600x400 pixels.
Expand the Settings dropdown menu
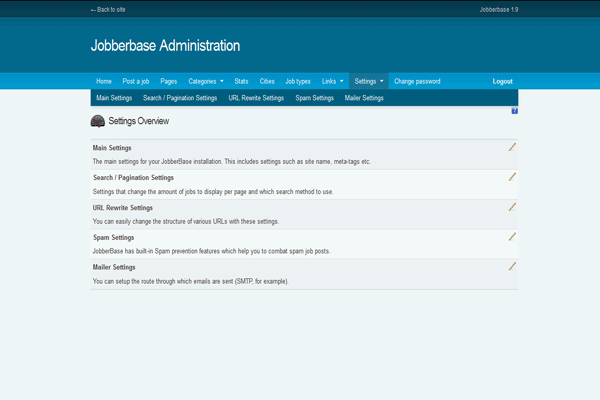369,81
